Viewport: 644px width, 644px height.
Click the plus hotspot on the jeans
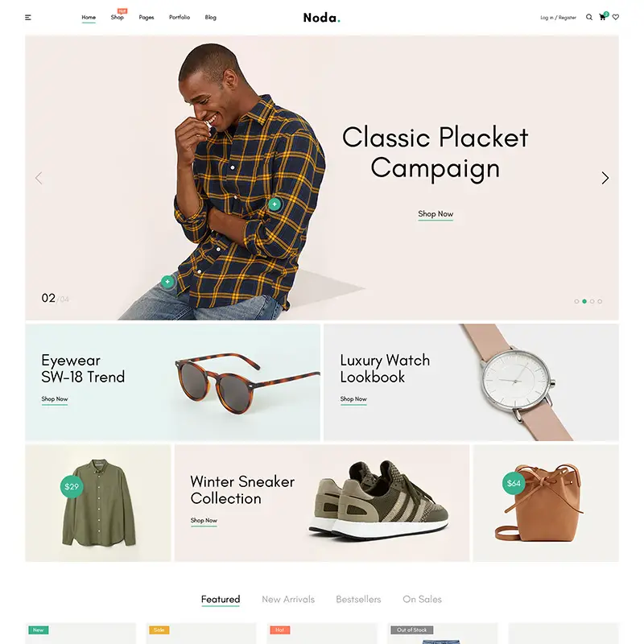pos(167,281)
